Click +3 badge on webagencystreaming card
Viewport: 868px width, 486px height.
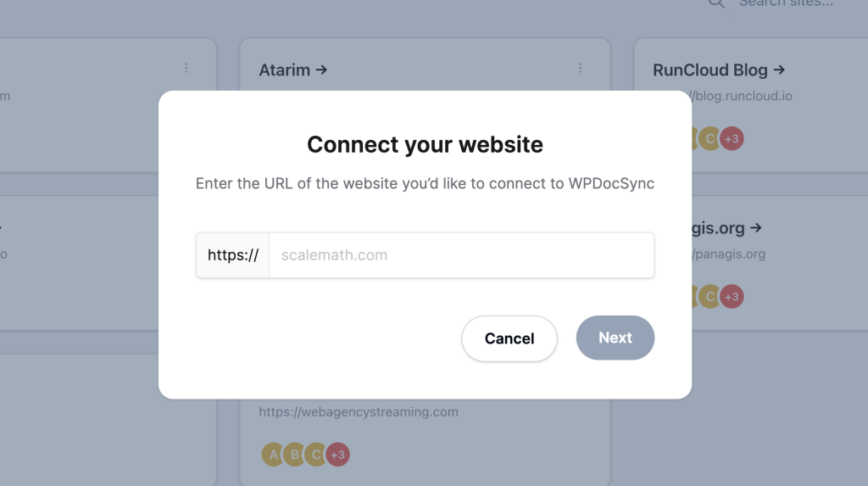(337, 455)
